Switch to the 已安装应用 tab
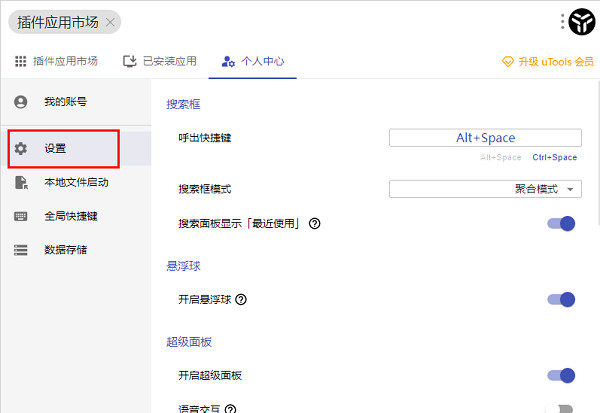The width and height of the screenshot is (600, 413). coord(160,61)
